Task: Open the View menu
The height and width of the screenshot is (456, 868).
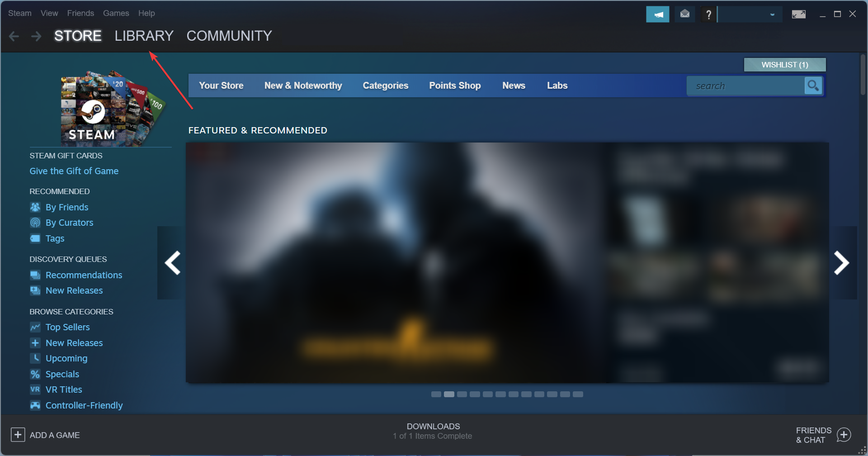Action: click(49, 13)
